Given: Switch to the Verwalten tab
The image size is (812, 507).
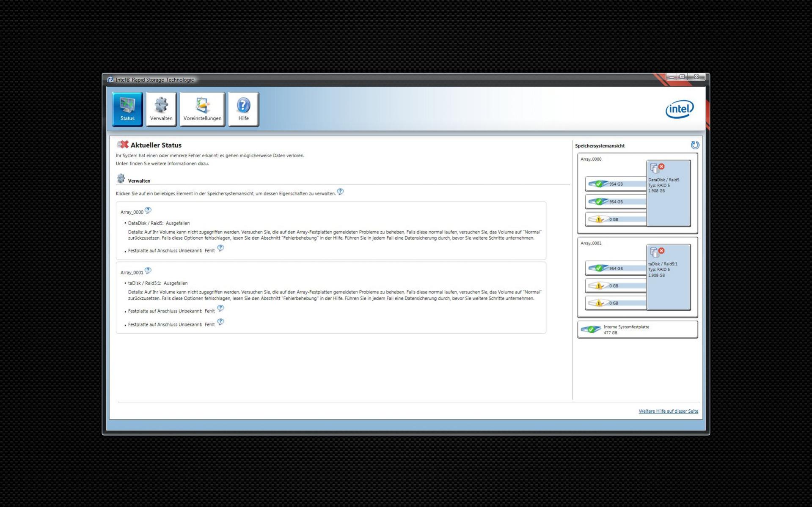Looking at the screenshot, I should click(x=161, y=109).
